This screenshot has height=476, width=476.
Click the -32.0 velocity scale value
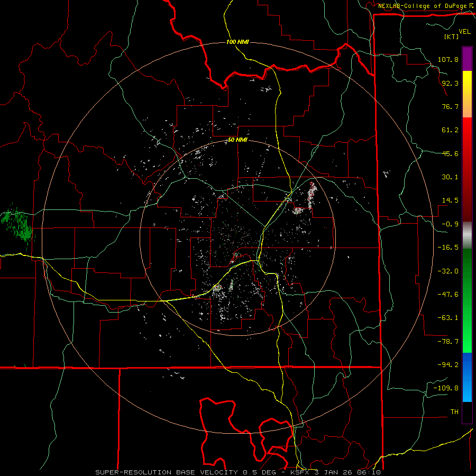pyautogui.click(x=448, y=271)
